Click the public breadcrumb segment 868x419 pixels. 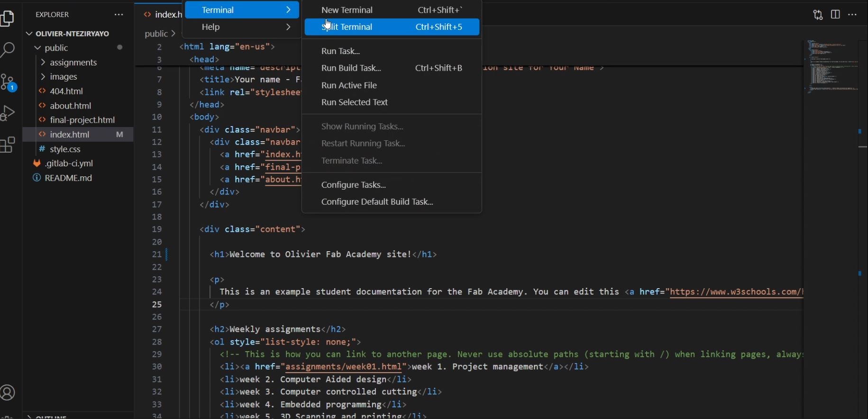156,34
